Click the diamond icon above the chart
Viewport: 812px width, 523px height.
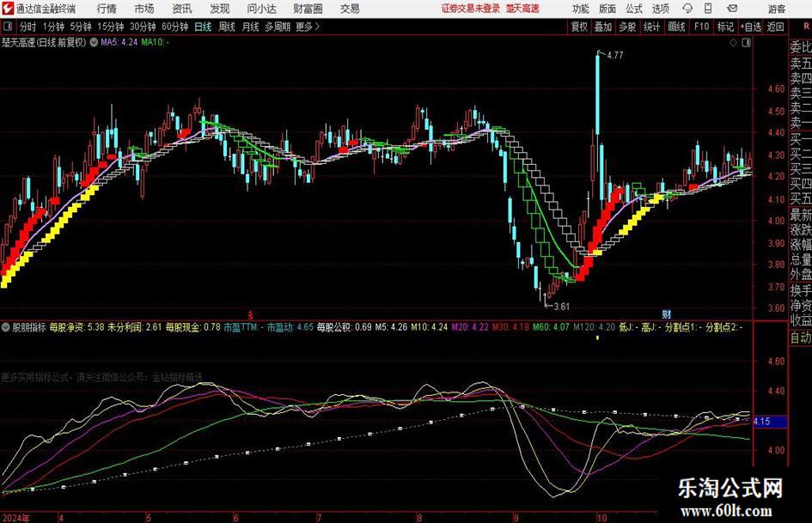pyautogui.click(x=733, y=42)
